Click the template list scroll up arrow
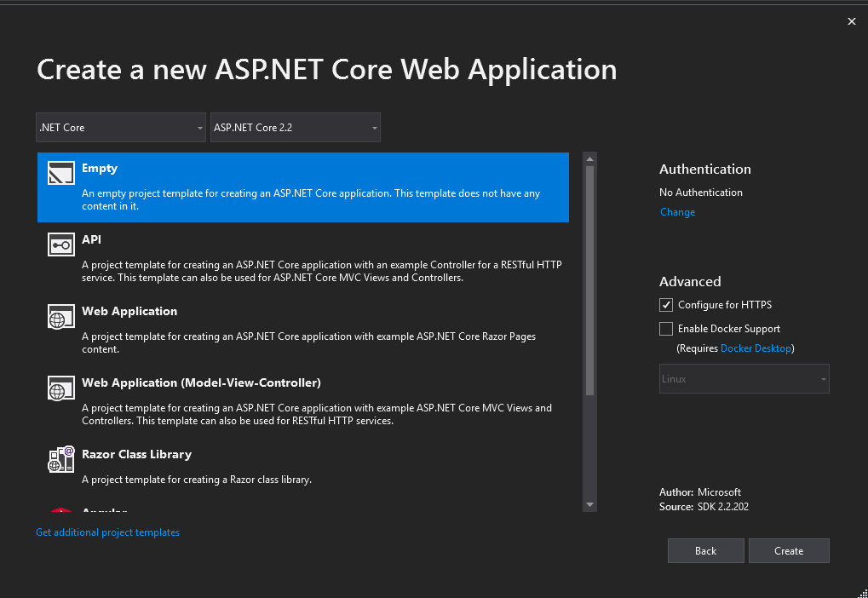This screenshot has width=868, height=598. 589,159
